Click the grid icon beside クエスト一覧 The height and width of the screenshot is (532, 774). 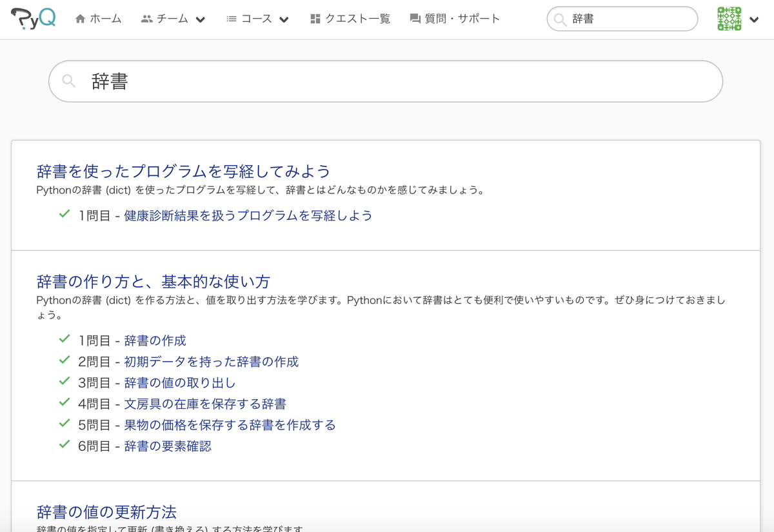[x=315, y=19]
